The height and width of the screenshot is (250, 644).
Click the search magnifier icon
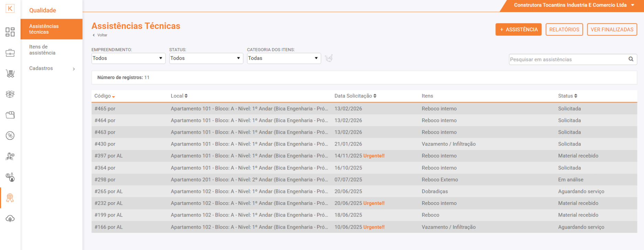(631, 59)
